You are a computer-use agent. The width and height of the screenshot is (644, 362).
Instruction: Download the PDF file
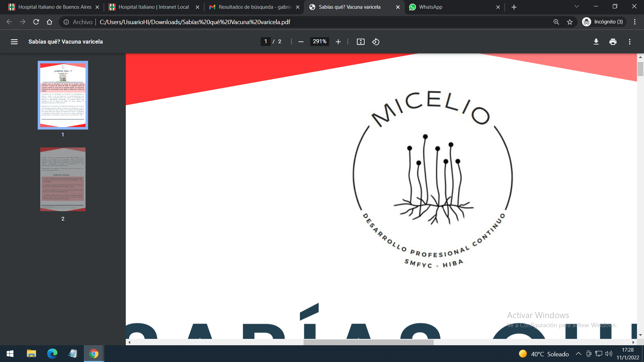pos(596,42)
